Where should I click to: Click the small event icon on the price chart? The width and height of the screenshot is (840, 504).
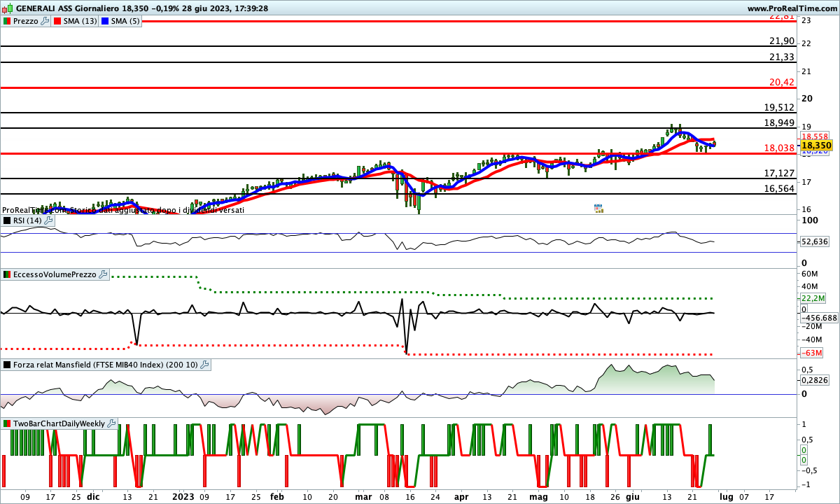(598, 208)
